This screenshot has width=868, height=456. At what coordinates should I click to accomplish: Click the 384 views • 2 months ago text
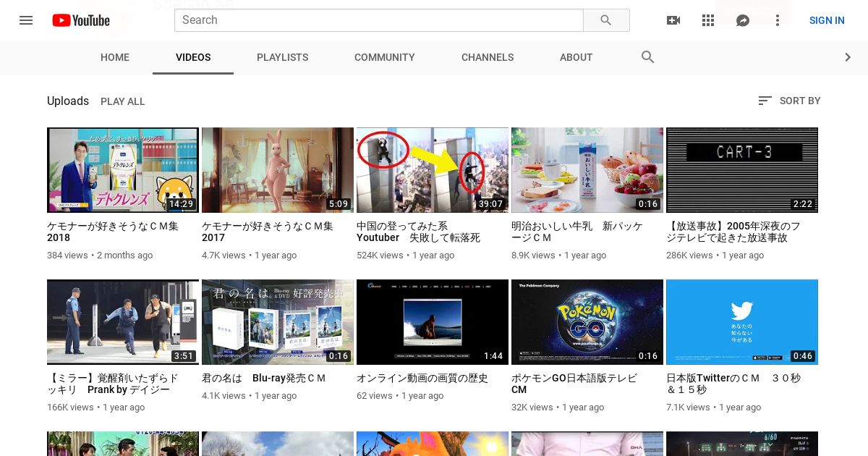100,256
